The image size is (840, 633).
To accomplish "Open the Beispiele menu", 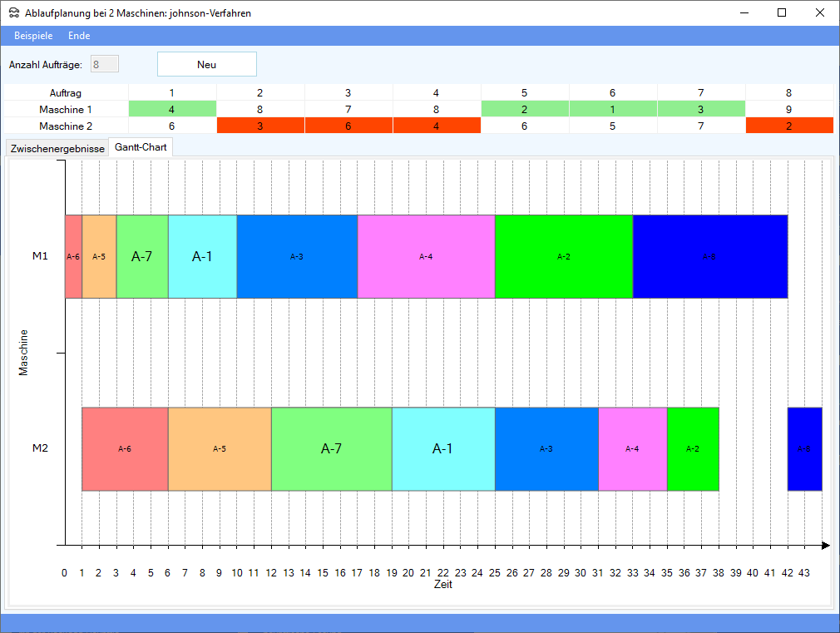I will [33, 36].
